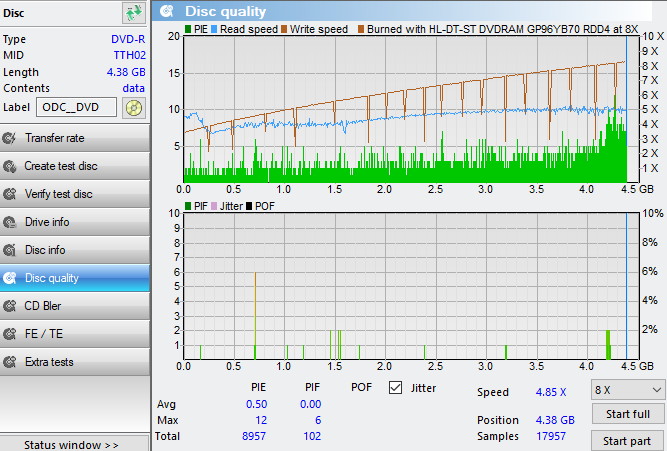
Task: Click the refresh disc icon
Action: pos(133,13)
